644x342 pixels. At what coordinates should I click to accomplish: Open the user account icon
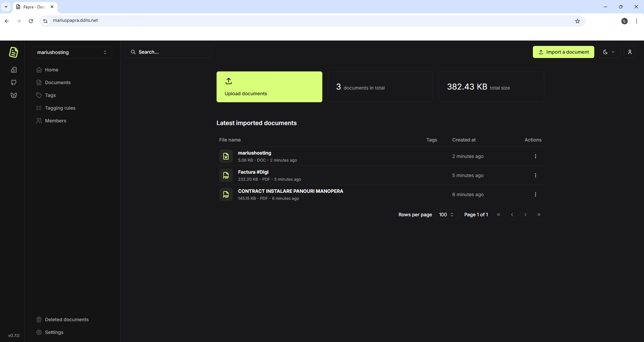tap(630, 52)
